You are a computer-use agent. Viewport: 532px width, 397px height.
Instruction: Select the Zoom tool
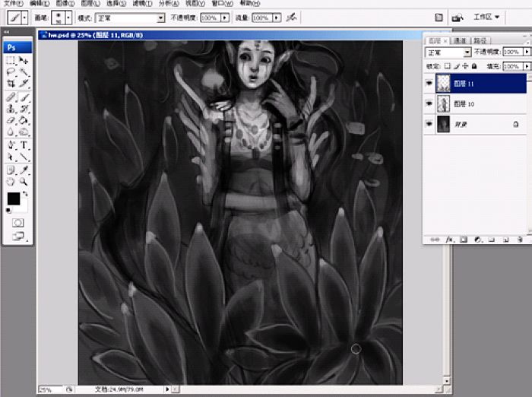coord(24,181)
